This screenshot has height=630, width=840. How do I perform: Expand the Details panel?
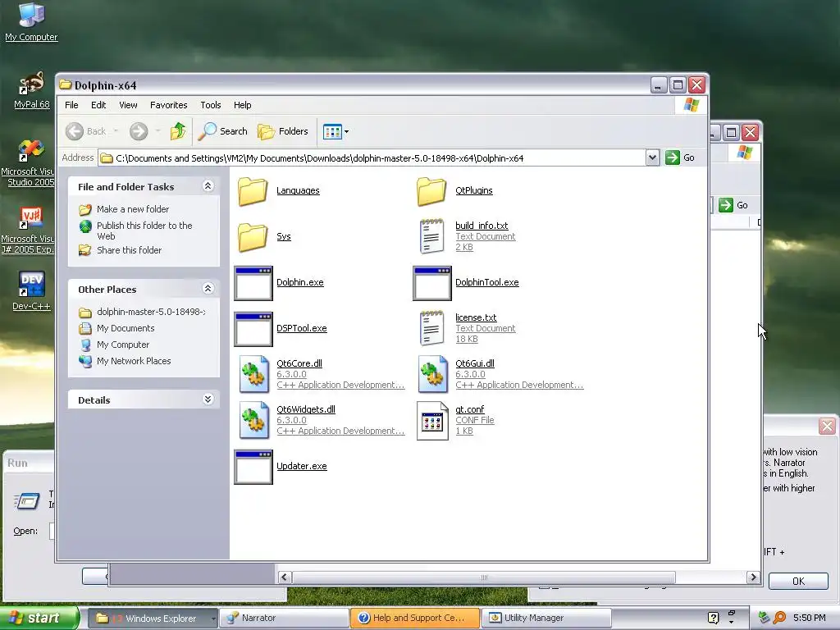click(x=208, y=399)
